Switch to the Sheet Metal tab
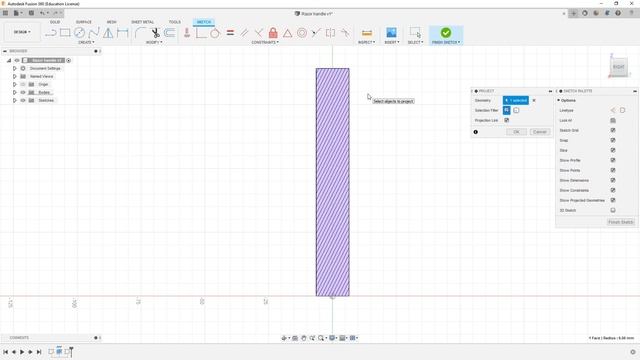Viewport: 640px width, 360px height. (x=142, y=22)
